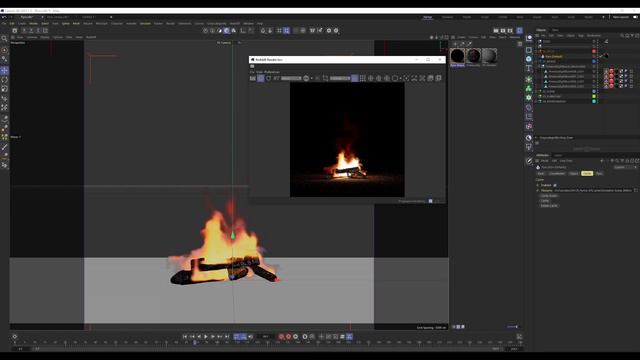
Task: Click the search magnifier icon at top left
Action: tap(4, 38)
